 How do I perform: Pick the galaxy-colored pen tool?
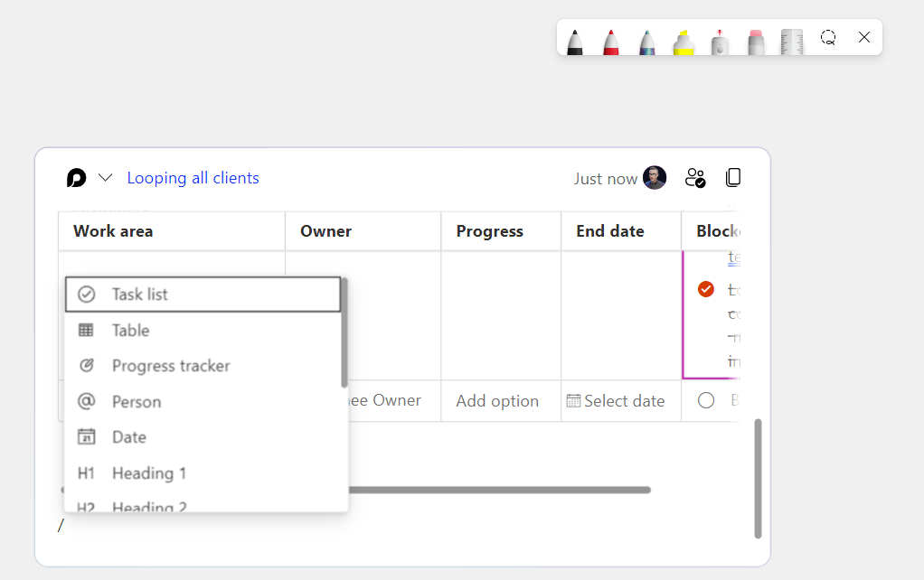[647, 41]
